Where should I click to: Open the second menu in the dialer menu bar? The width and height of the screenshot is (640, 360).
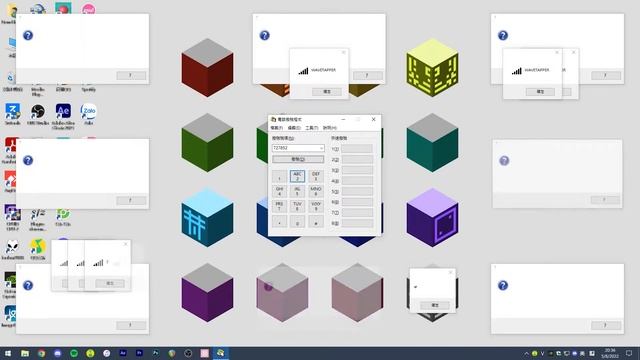(294, 128)
